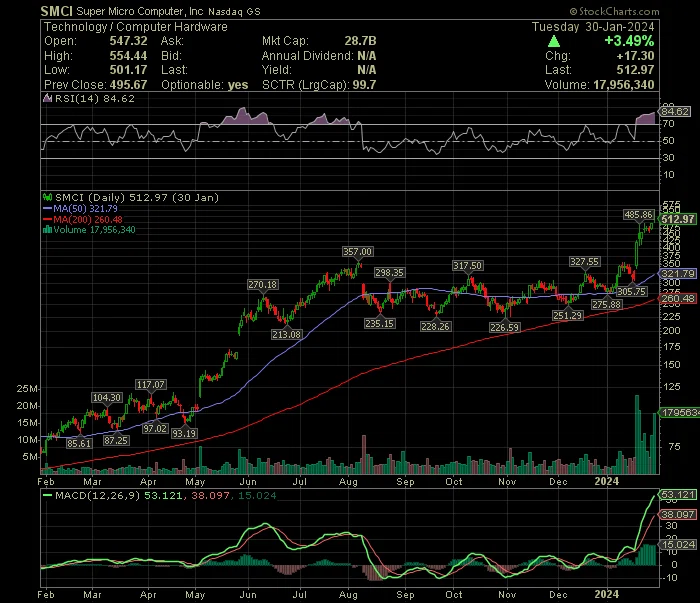Click the High value 554.44

pyautogui.click(x=129, y=56)
